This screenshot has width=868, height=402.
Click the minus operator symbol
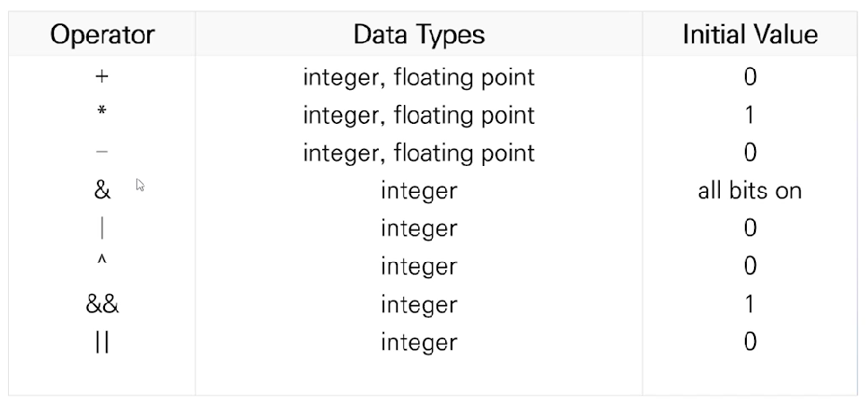(101, 153)
